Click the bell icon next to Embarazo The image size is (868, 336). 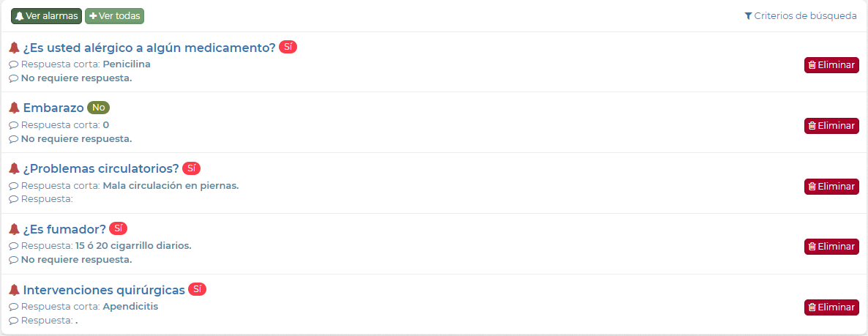pos(14,108)
